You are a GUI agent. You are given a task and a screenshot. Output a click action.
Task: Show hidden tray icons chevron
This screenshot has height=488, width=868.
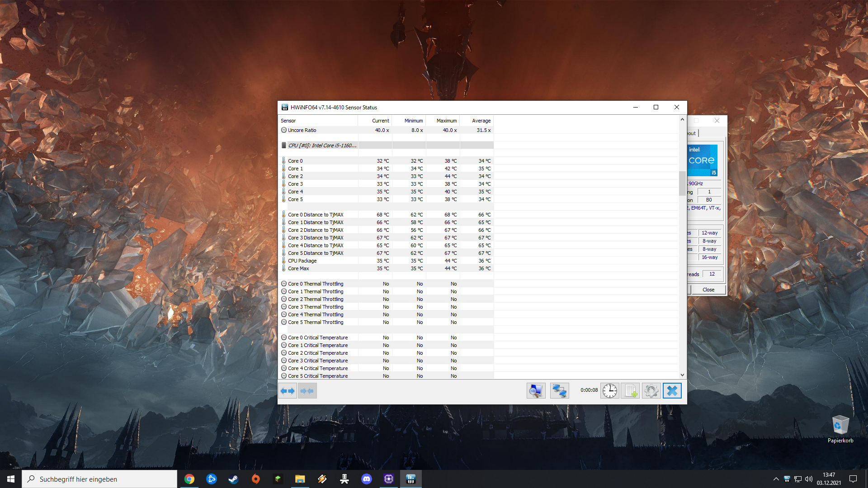(776, 479)
